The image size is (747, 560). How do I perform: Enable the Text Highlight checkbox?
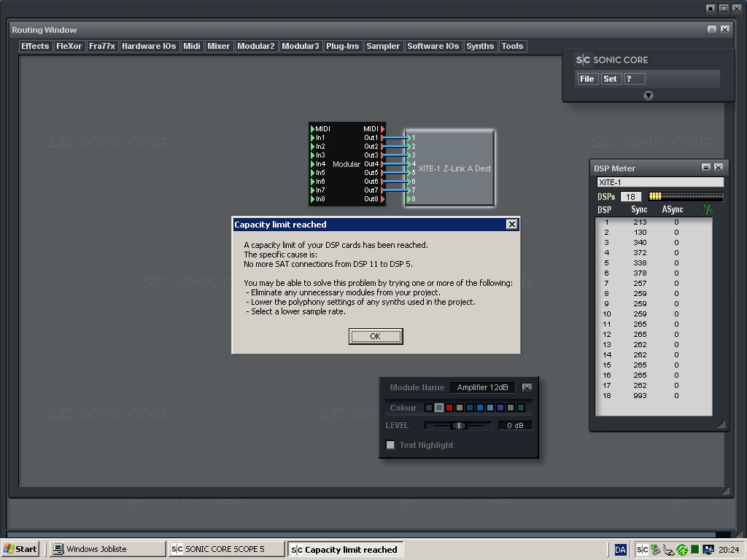pyautogui.click(x=390, y=445)
